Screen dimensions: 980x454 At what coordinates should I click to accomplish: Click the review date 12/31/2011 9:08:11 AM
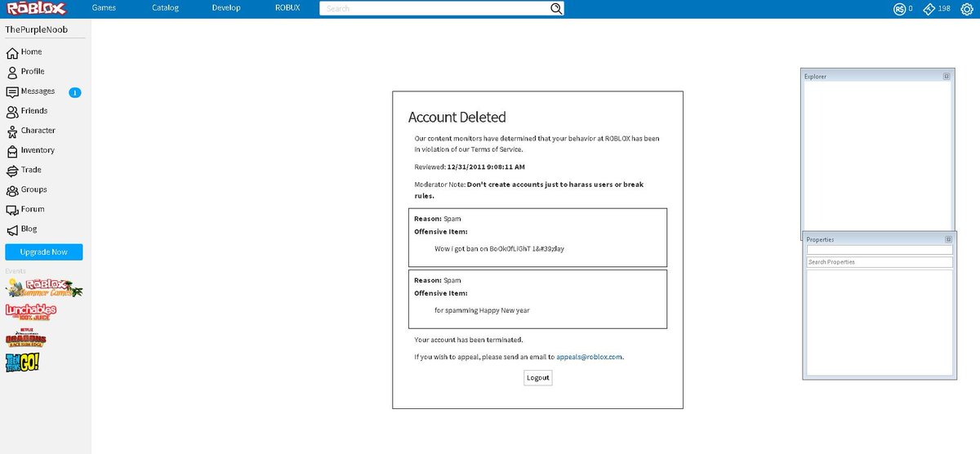pyautogui.click(x=486, y=167)
